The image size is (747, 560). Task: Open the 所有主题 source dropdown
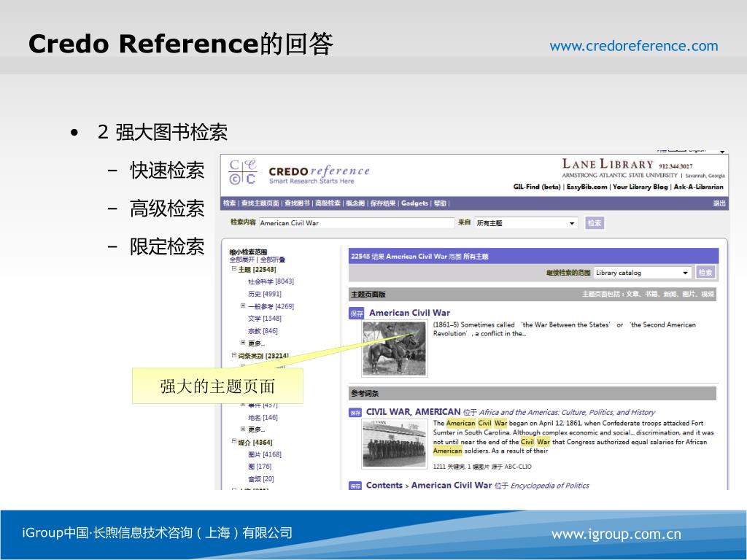[526, 223]
